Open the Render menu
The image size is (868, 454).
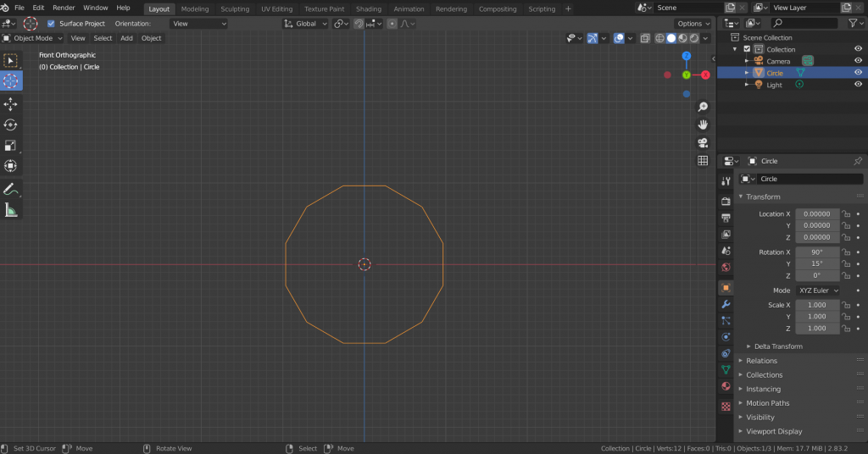(64, 8)
